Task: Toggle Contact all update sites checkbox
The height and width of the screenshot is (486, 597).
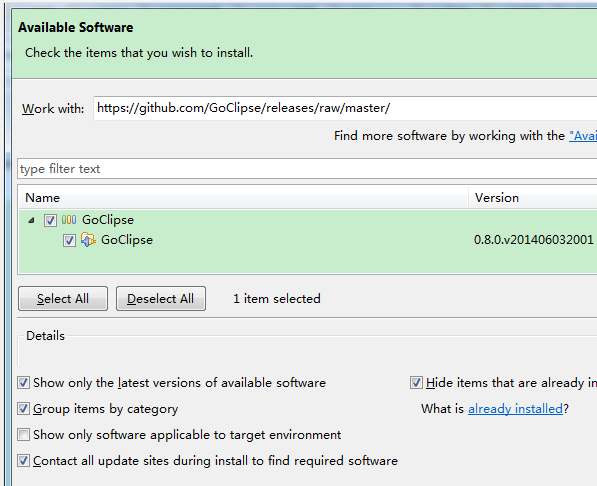Action: 24,460
